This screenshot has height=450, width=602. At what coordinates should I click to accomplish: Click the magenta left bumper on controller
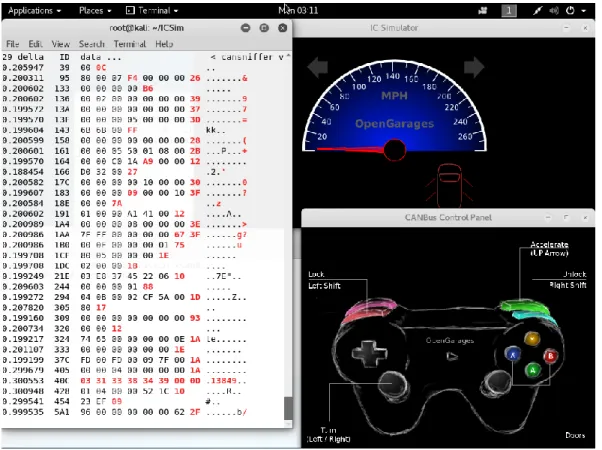click(x=372, y=306)
